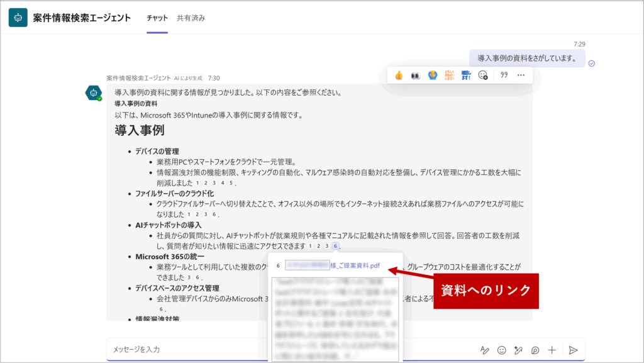Open citation 2 under ファイルサーバーのクラウド化
Viewport: 644px width, 363px height.
pyautogui.click(x=197, y=215)
